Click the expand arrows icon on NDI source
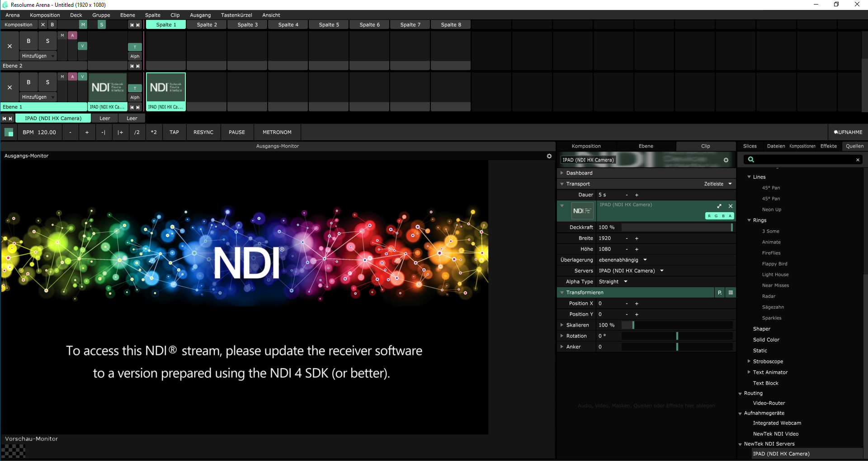The image size is (868, 461). 719,206
